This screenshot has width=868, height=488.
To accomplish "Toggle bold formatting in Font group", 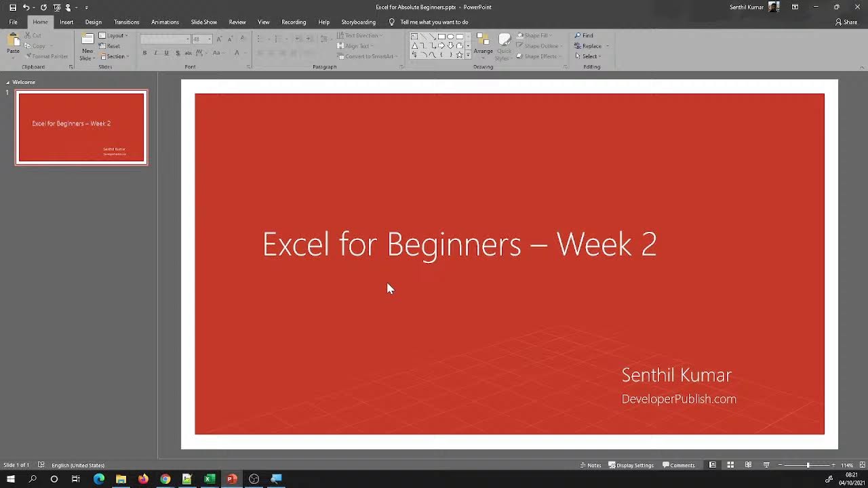I will coord(144,52).
